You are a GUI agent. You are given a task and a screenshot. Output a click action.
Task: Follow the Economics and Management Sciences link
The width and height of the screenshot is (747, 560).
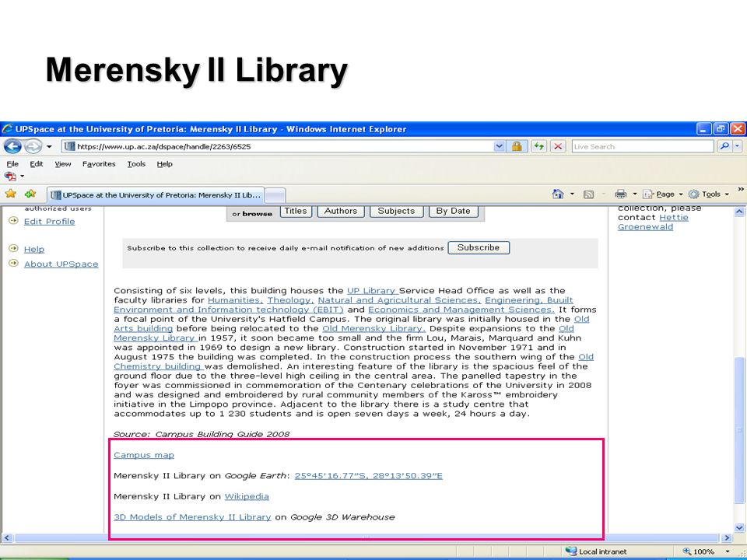coord(461,310)
